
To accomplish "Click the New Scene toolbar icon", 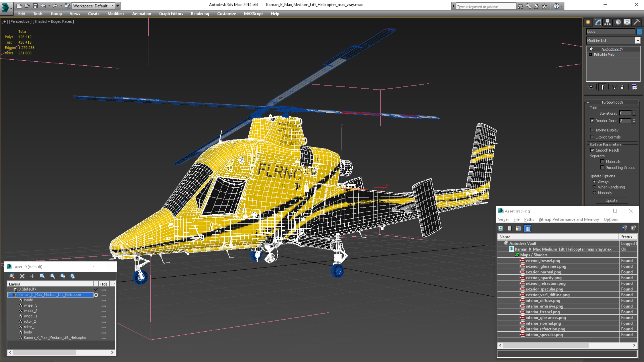I will 19,6.
